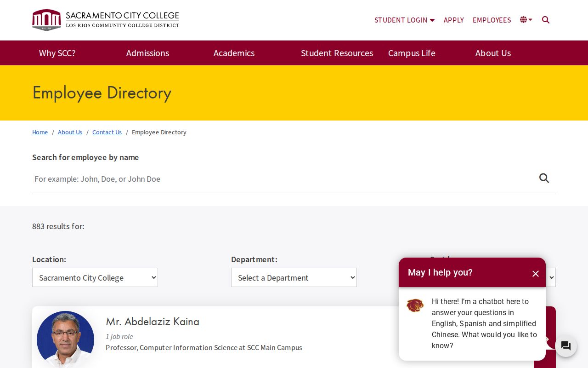Viewport: 588px width, 368px height.
Task: Submit employee name search magnifier
Action: [x=544, y=178]
